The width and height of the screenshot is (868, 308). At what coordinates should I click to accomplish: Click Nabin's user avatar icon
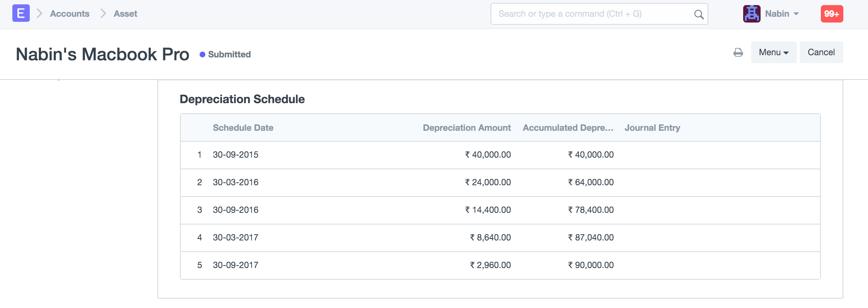click(752, 14)
